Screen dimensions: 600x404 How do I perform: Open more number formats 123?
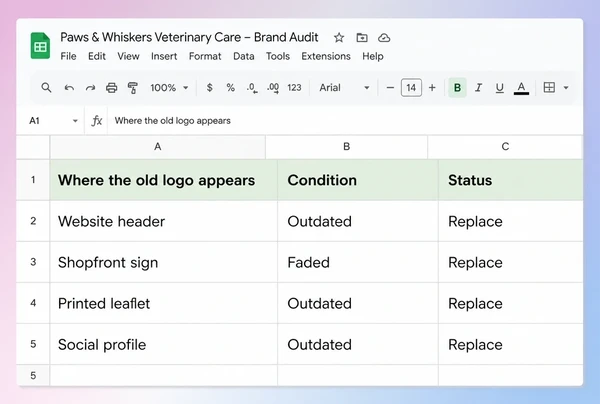click(294, 88)
